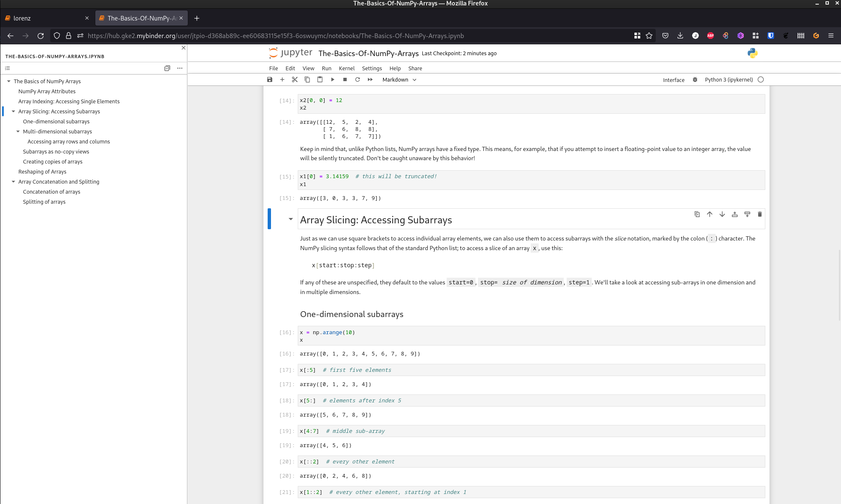The width and height of the screenshot is (841, 504).
Task: Delete the active cell with the trash icon
Action: (760, 214)
